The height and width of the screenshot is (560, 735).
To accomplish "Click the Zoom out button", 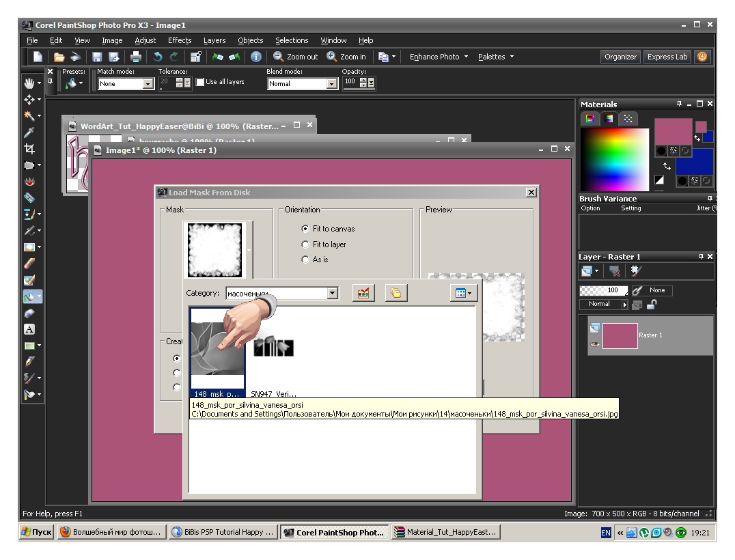I will tap(295, 57).
